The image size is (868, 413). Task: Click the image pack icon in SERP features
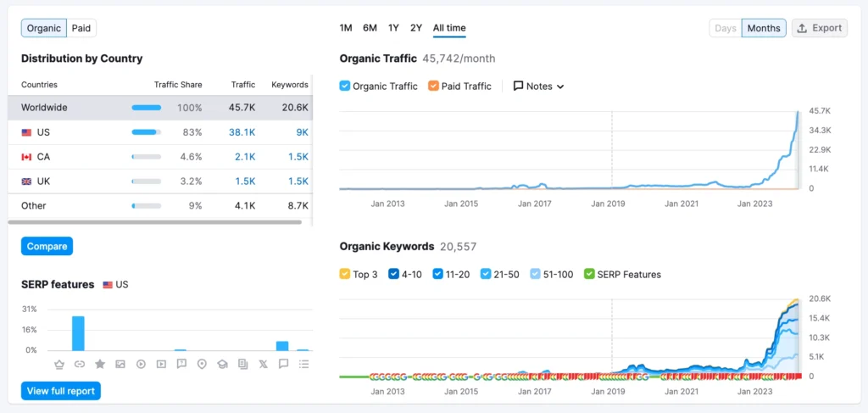click(x=120, y=364)
